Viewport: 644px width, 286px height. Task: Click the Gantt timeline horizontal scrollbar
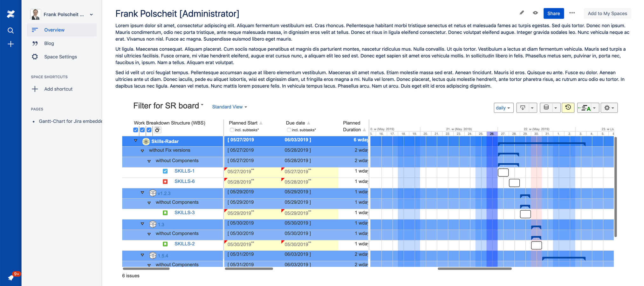click(x=475, y=269)
